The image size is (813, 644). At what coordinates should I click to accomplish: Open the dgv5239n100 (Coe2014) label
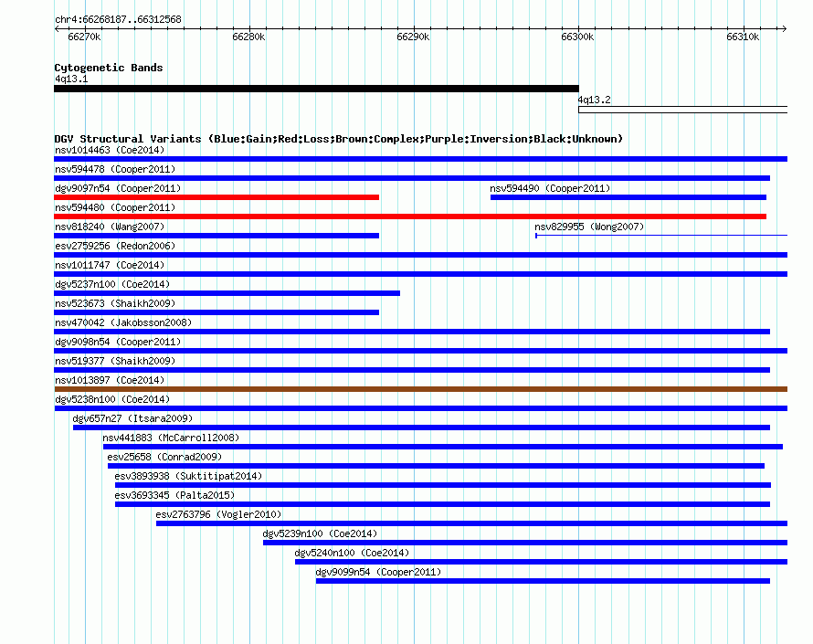pyautogui.click(x=320, y=533)
